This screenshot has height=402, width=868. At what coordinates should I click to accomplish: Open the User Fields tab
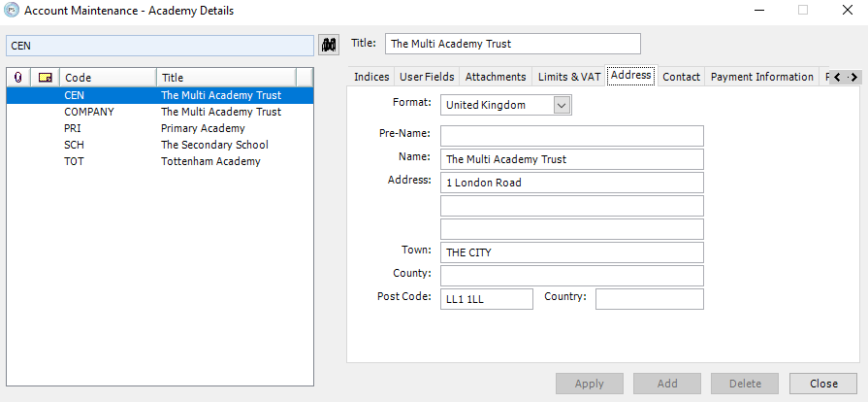pos(427,77)
